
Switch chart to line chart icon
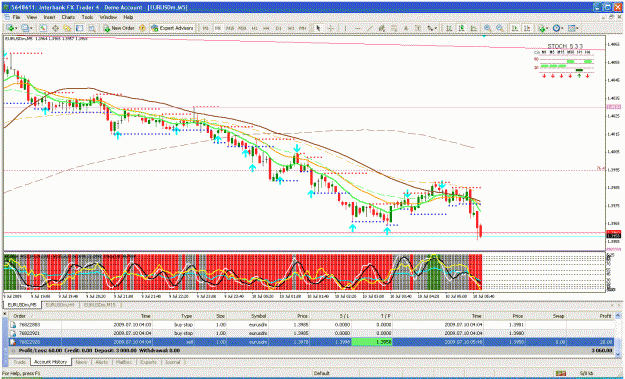[474, 28]
